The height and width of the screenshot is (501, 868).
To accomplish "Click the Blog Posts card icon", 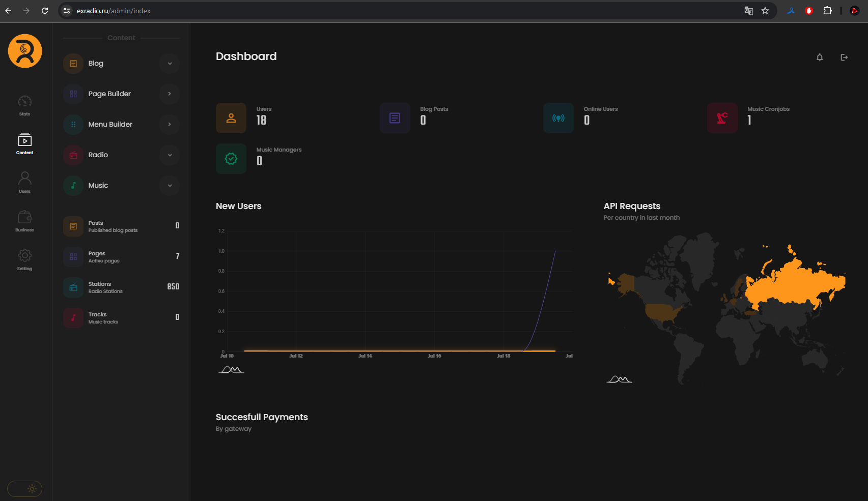I will click(395, 118).
